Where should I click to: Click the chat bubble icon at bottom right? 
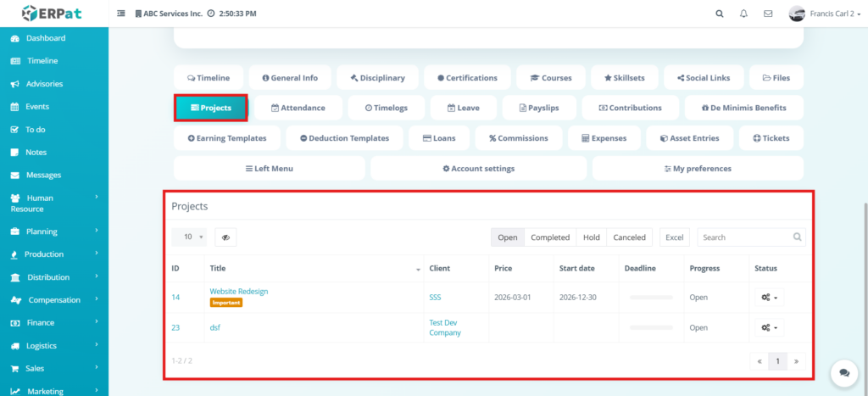click(x=843, y=372)
